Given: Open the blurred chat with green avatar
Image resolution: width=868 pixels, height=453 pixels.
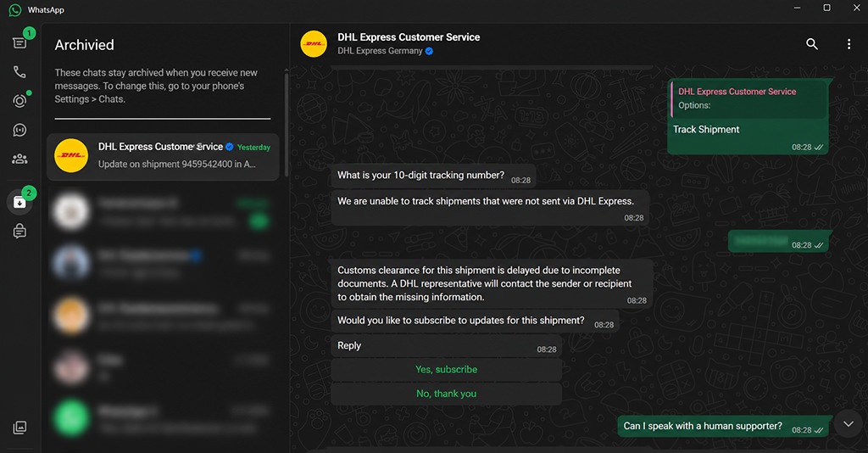Looking at the screenshot, I should [x=163, y=417].
